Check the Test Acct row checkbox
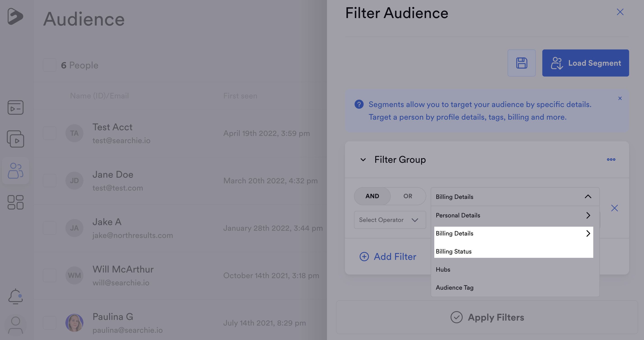 tap(50, 133)
